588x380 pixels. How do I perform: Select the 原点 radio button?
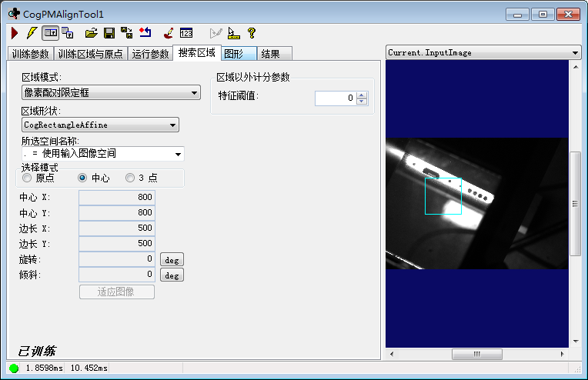tap(28, 178)
